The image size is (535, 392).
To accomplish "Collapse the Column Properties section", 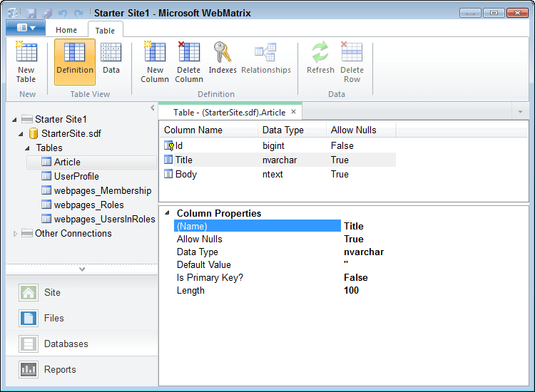I will [x=167, y=212].
